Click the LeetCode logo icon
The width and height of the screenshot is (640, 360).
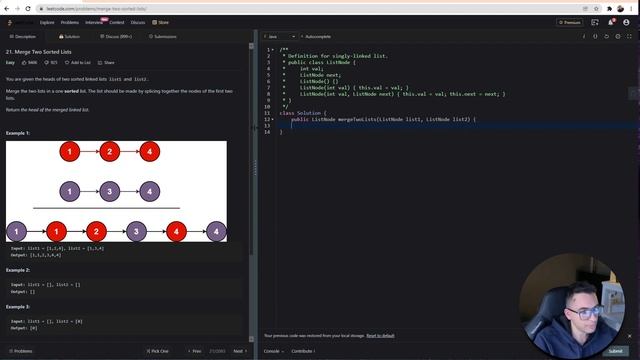pos(9,22)
